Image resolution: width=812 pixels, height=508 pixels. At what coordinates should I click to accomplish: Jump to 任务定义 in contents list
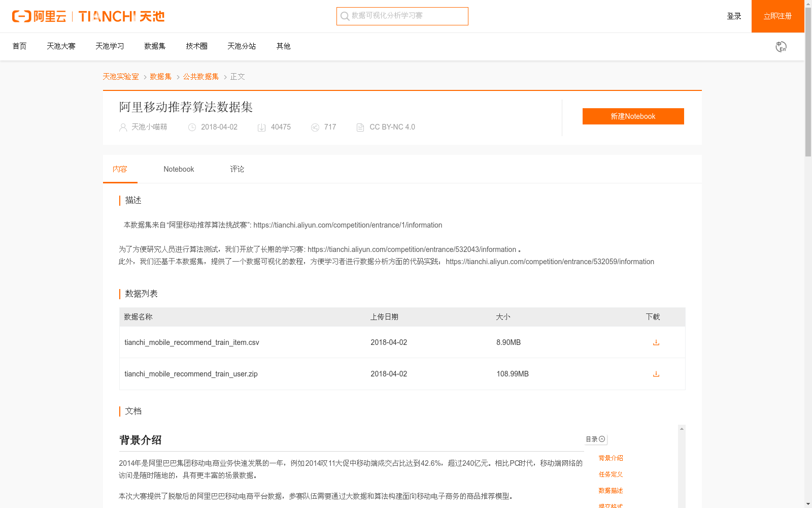click(611, 474)
